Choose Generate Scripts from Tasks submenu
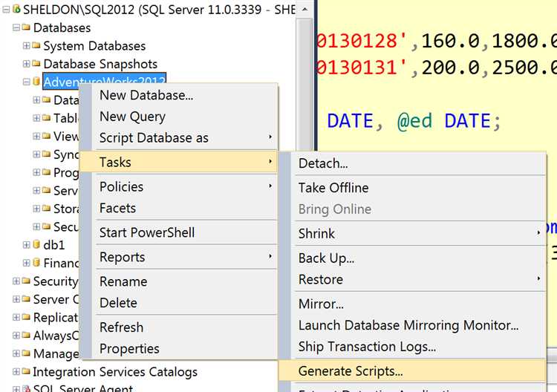This screenshot has height=392, width=557. click(x=351, y=370)
